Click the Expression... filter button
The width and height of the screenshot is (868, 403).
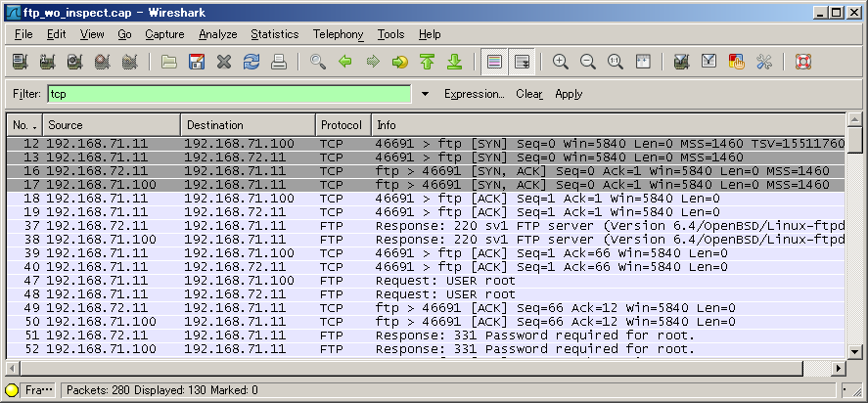tap(475, 94)
